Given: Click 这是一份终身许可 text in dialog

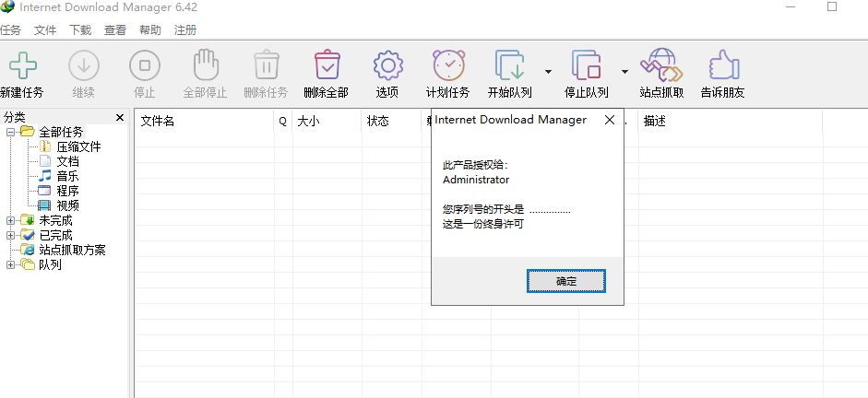Looking at the screenshot, I should pos(483,225).
